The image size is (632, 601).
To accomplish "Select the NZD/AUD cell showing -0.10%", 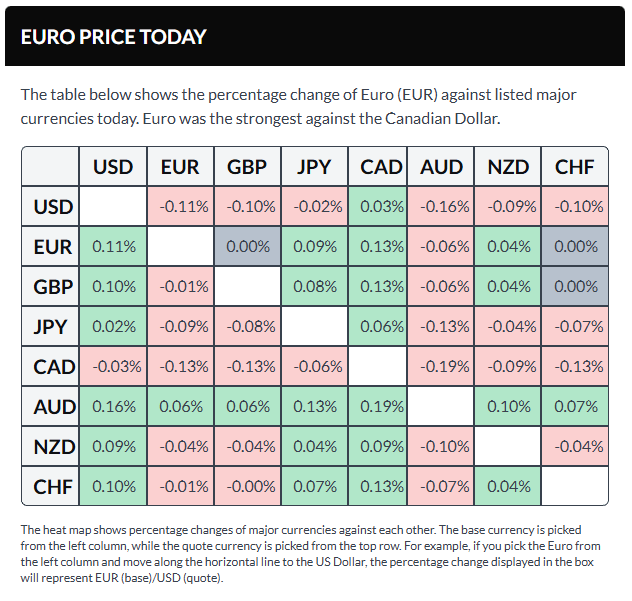I will 440,447.
